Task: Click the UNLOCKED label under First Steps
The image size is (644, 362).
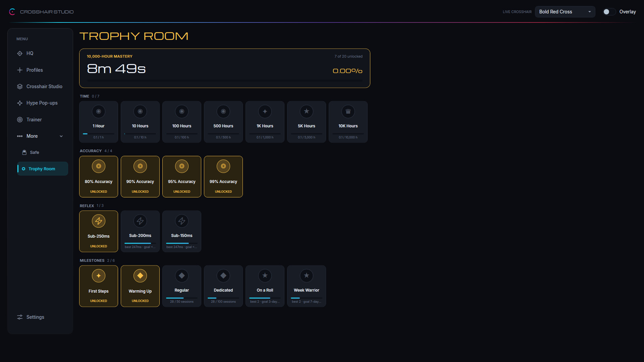Action: tap(99, 301)
